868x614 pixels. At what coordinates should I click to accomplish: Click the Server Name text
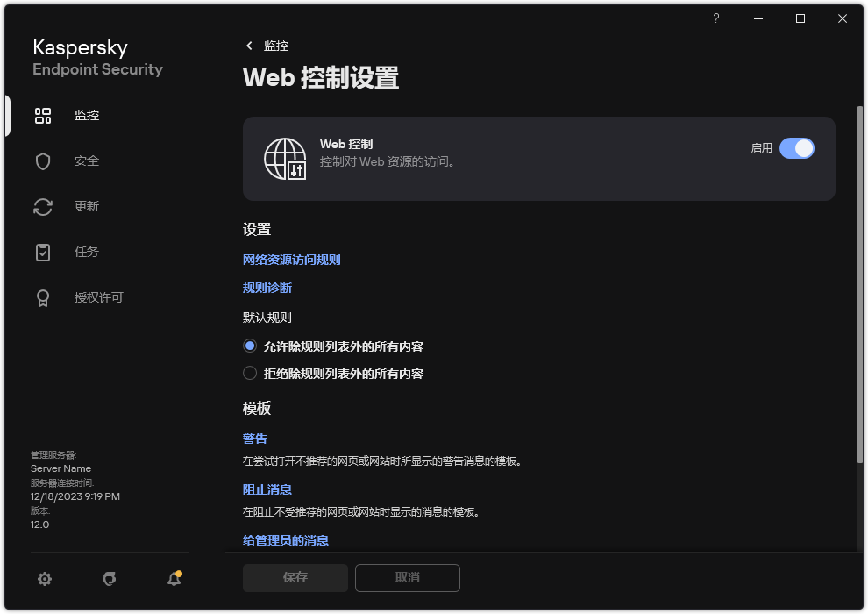(x=60, y=468)
